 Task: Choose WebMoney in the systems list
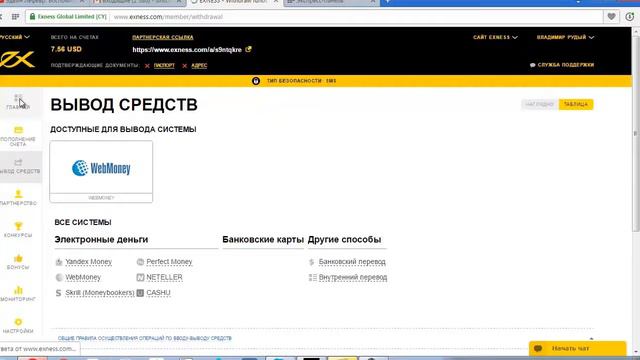pyautogui.click(x=83, y=277)
